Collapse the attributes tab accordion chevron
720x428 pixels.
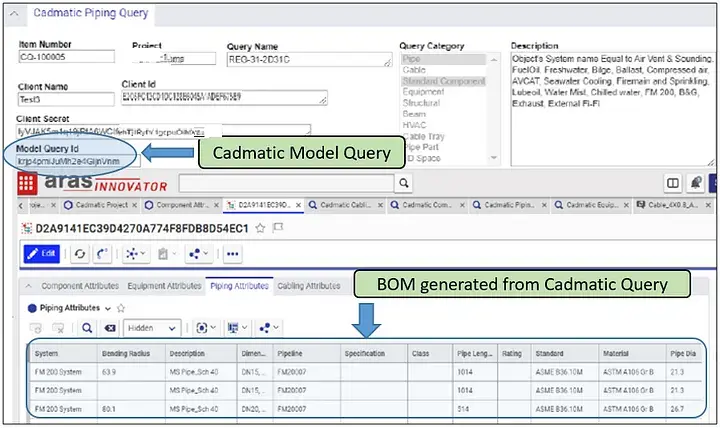point(28,286)
